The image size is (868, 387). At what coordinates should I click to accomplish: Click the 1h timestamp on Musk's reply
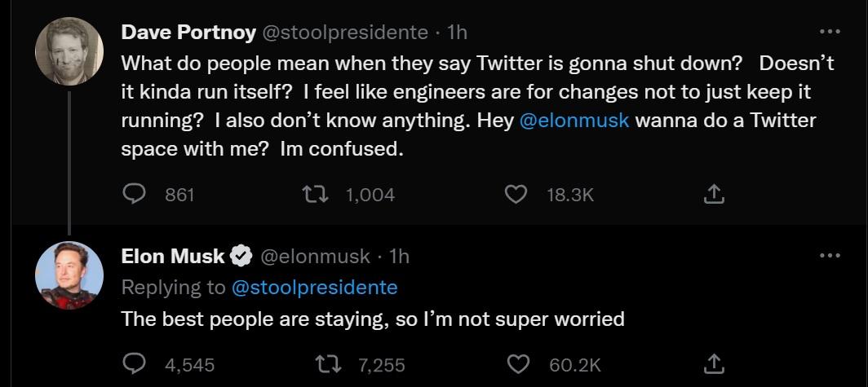(x=400, y=256)
